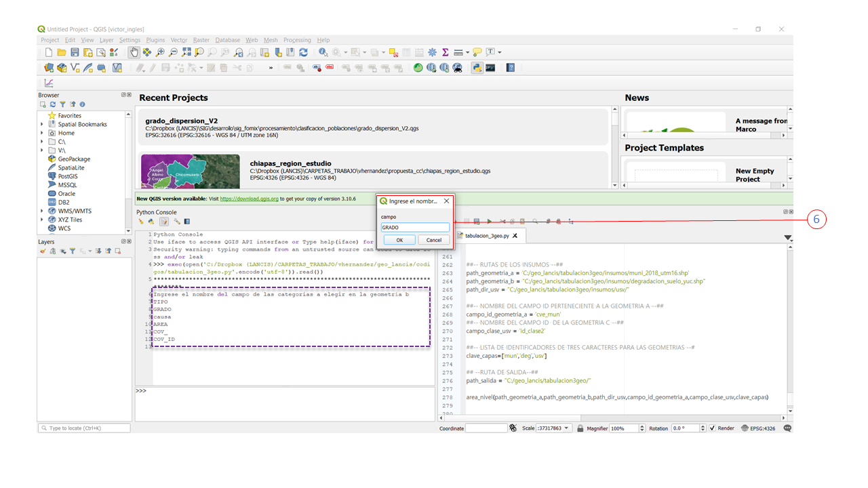Click the green globe plugin icon
The image size is (868, 488).
(x=418, y=68)
